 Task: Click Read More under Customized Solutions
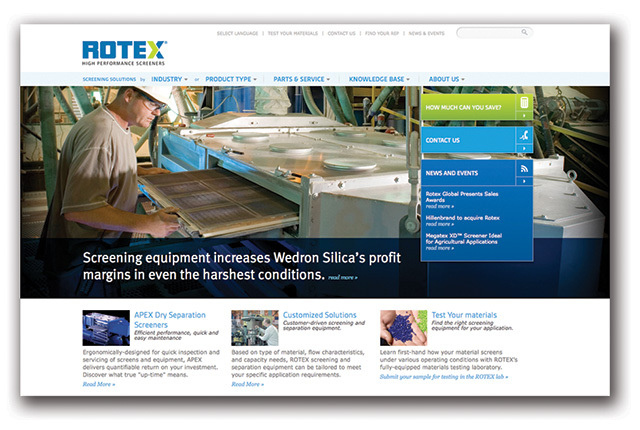[x=247, y=384]
